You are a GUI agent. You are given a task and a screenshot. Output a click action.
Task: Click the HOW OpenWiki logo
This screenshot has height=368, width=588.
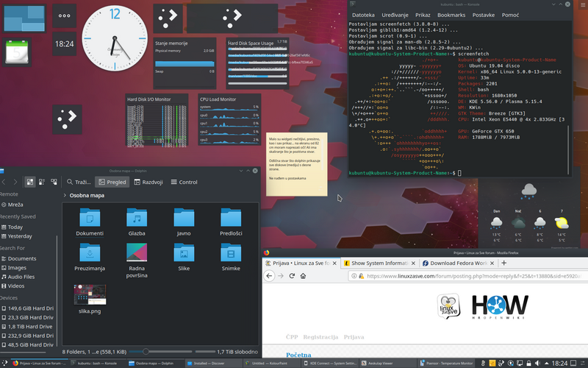click(x=500, y=307)
